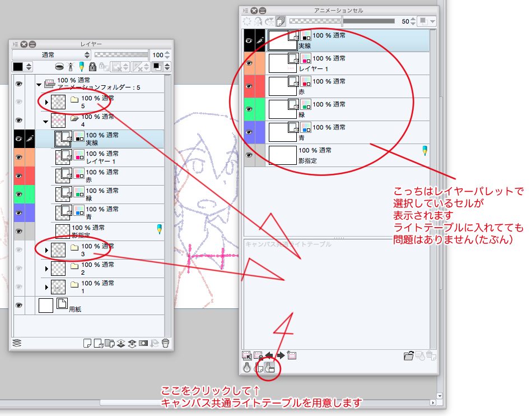Go to next cel with right arrow
Screen dimensions: 532x416
point(281,355)
